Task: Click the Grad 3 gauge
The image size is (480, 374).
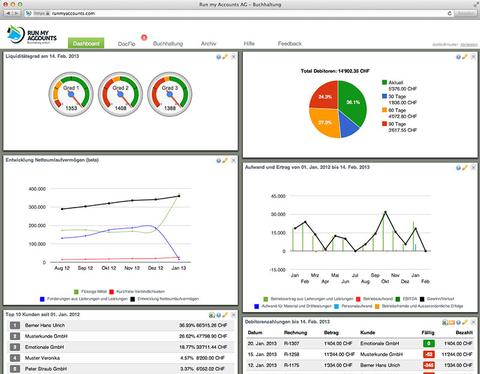Action: [x=170, y=95]
